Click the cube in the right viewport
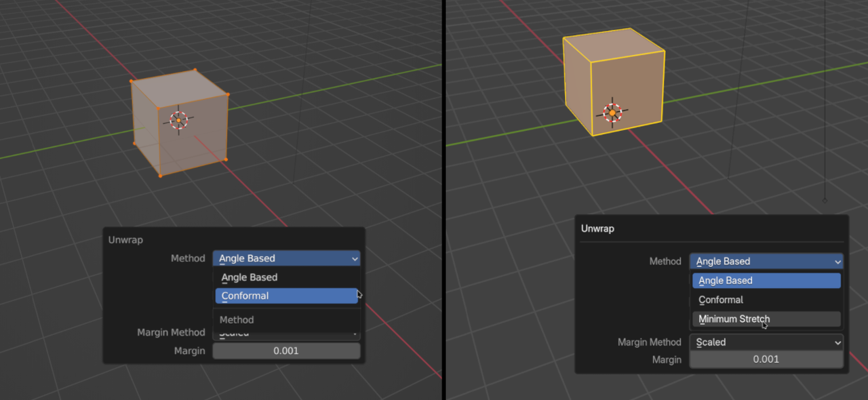The height and width of the screenshot is (400, 868). pyautogui.click(x=612, y=81)
